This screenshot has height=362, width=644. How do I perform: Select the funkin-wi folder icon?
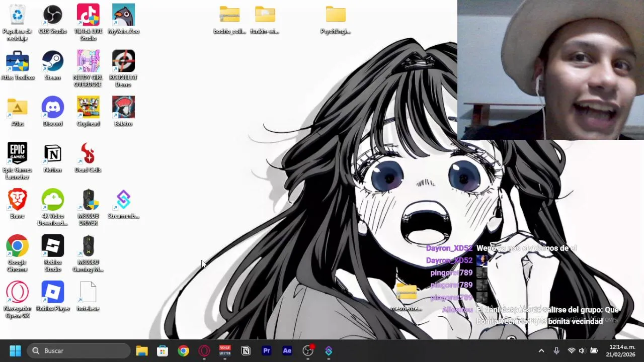point(265,20)
